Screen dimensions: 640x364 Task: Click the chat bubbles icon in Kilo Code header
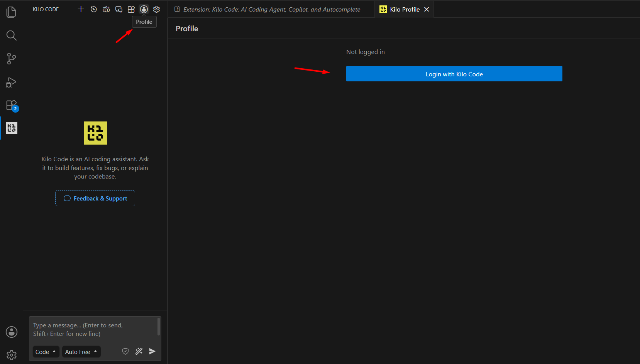pyautogui.click(x=119, y=9)
